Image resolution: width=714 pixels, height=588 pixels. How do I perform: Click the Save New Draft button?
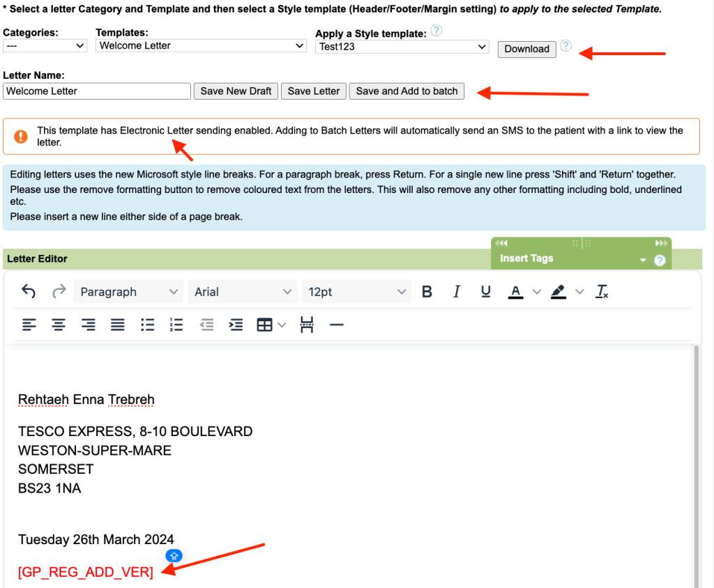(x=236, y=91)
